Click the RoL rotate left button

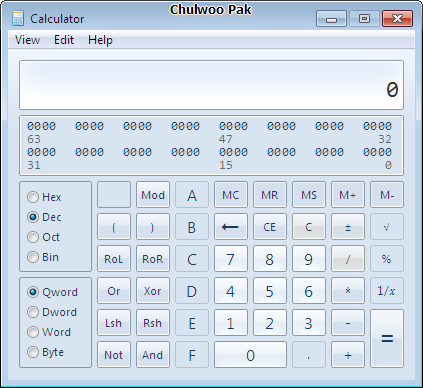click(x=114, y=259)
